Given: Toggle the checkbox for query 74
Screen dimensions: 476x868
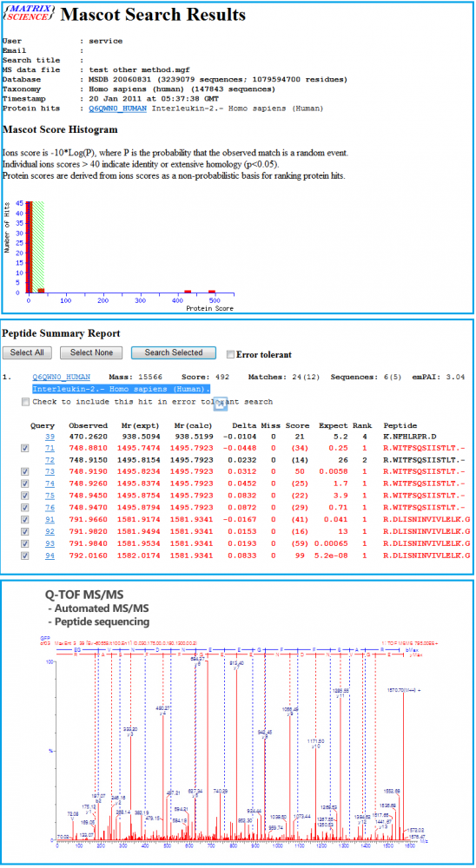Looking at the screenshot, I should (23, 483).
